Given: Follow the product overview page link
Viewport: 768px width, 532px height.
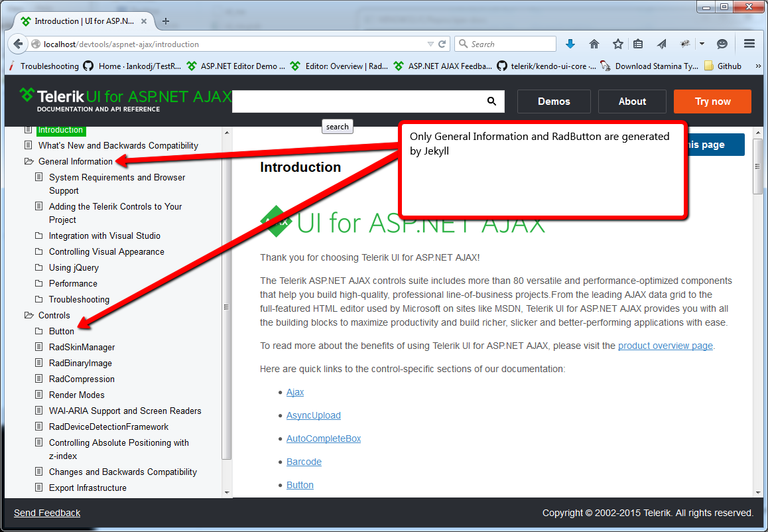Looking at the screenshot, I should [665, 346].
